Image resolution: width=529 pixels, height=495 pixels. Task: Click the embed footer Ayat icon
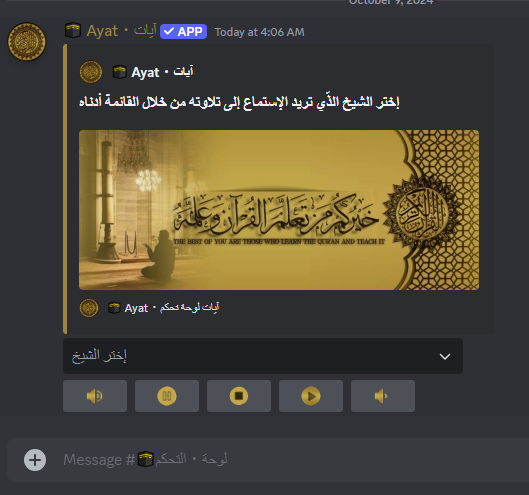click(89, 308)
